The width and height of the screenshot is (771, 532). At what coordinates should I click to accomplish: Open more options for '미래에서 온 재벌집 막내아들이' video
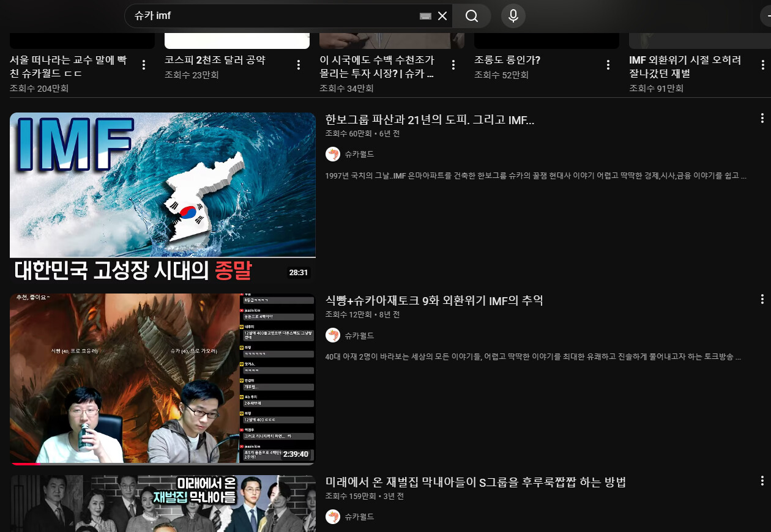(762, 481)
